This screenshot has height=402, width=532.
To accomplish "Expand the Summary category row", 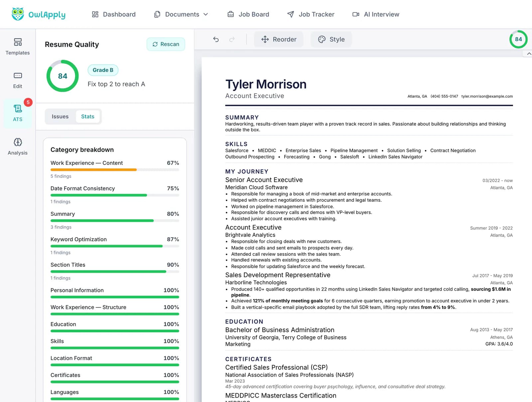I will (115, 220).
